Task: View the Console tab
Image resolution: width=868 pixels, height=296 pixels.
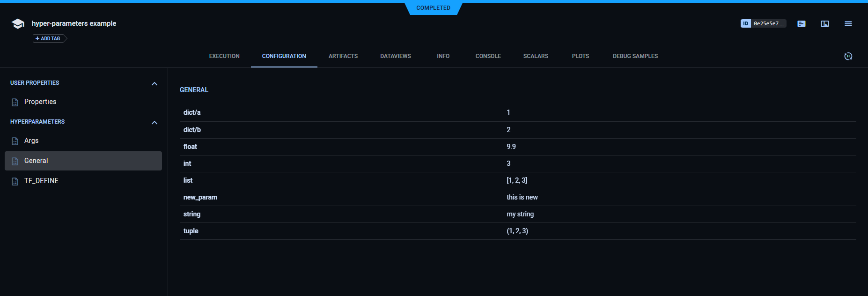Action: tap(488, 56)
